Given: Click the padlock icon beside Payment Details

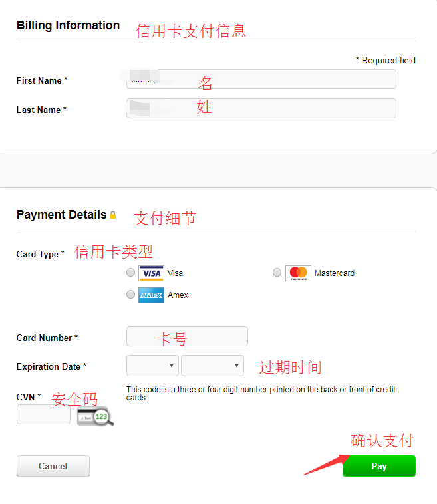Looking at the screenshot, I should (113, 215).
